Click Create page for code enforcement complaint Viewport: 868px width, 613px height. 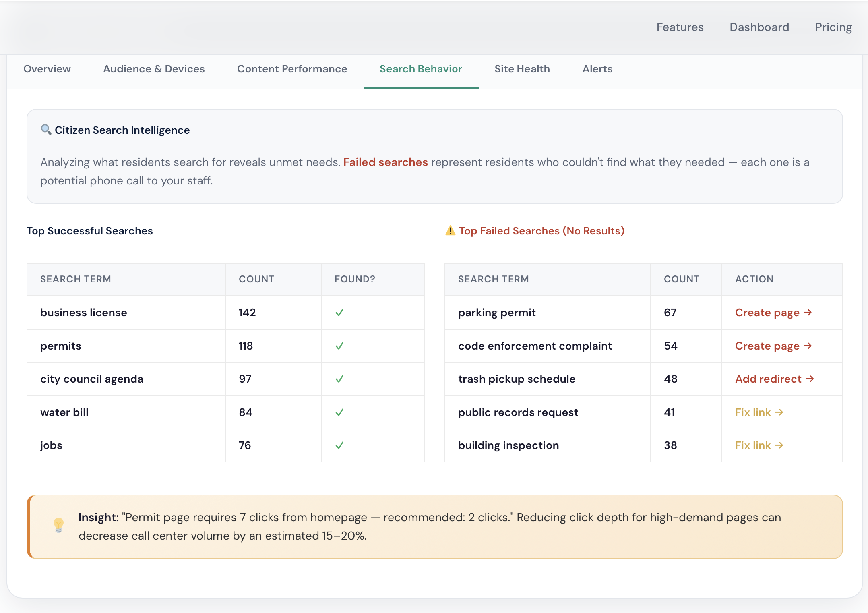pos(773,346)
